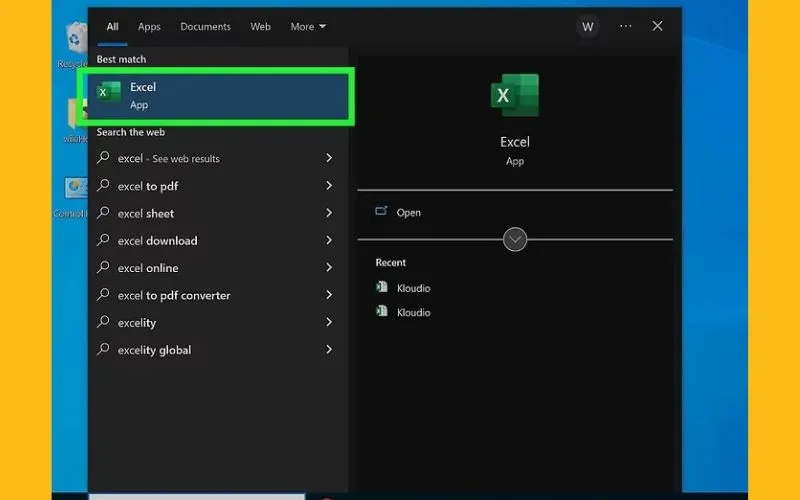Image resolution: width=800 pixels, height=500 pixels.
Task: Open second recent Kloudio file
Action: tap(403, 312)
